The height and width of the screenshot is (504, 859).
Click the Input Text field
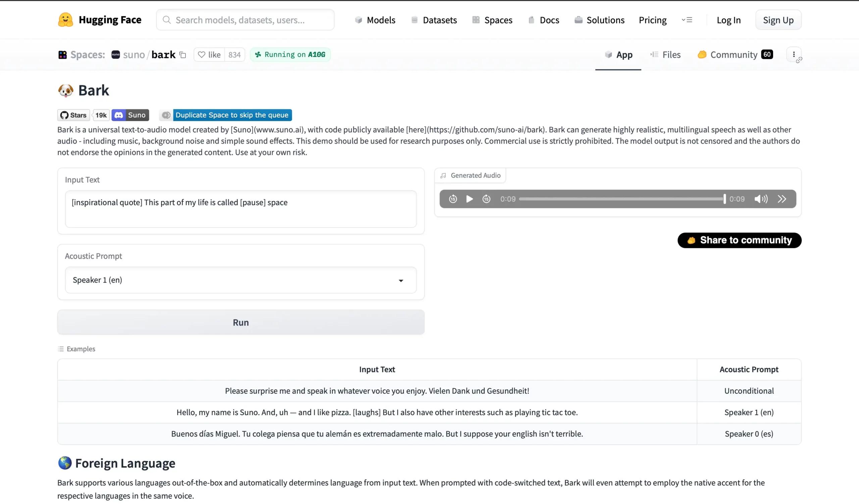(241, 209)
